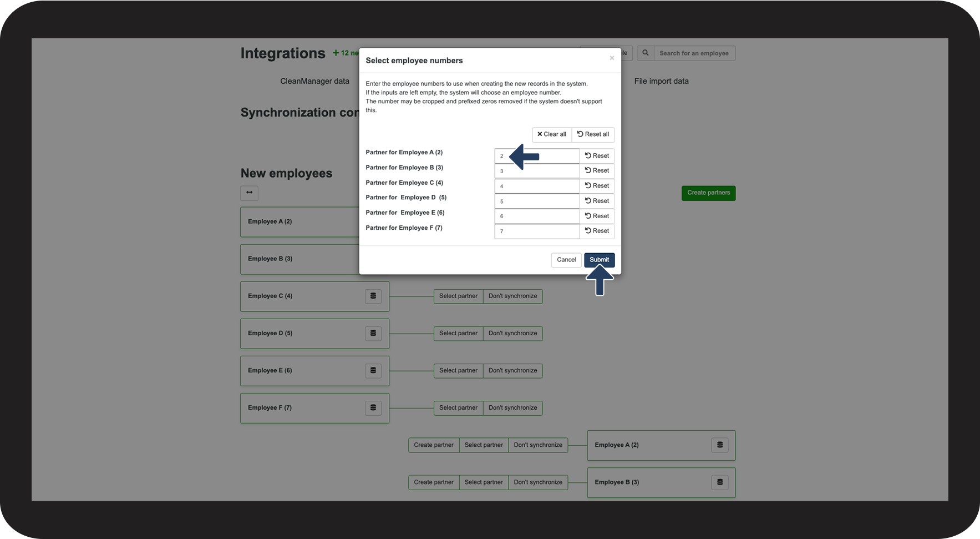This screenshot has width=980, height=539.
Task: Click the green Create partners button
Action: 708,193
